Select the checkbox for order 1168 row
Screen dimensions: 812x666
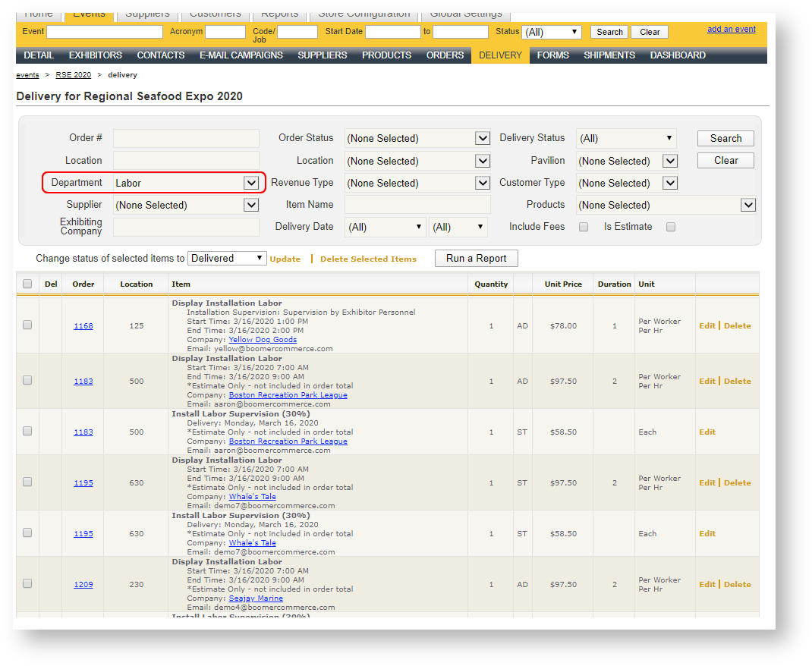tap(27, 325)
